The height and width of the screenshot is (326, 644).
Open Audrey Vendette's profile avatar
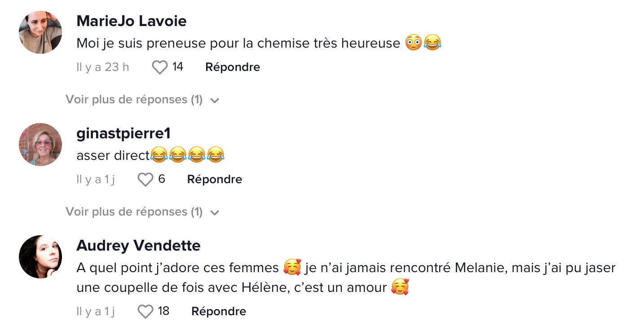click(40, 257)
